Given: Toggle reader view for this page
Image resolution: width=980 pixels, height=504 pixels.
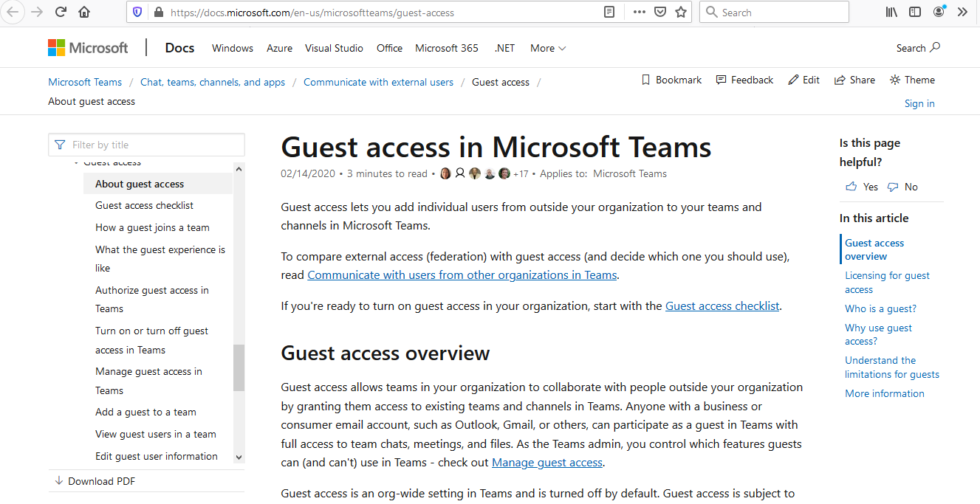Looking at the screenshot, I should [x=609, y=12].
